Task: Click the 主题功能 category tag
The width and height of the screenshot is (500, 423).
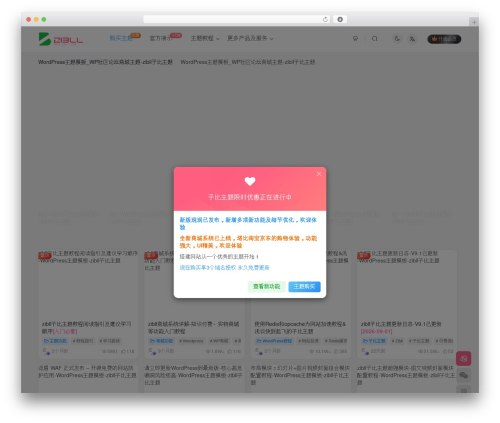Action: (55, 341)
